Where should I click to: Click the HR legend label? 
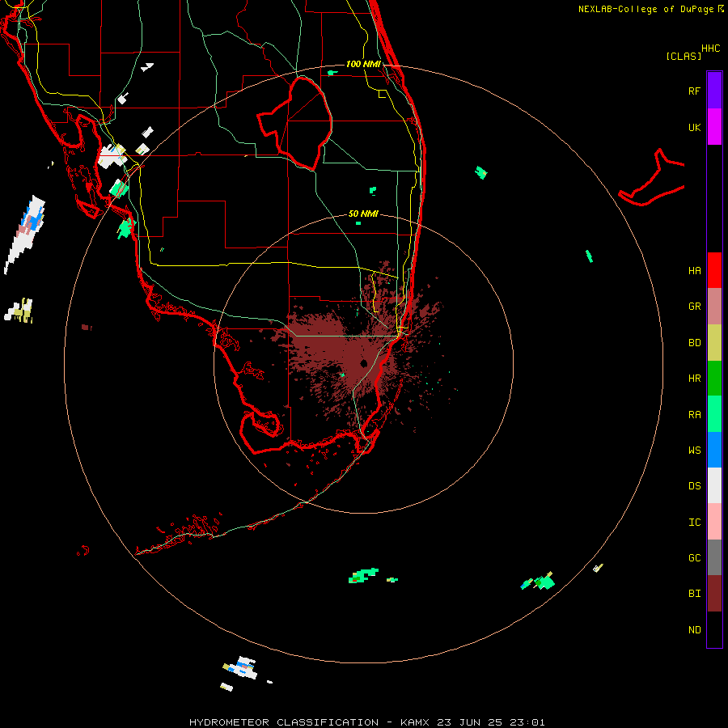tap(694, 379)
